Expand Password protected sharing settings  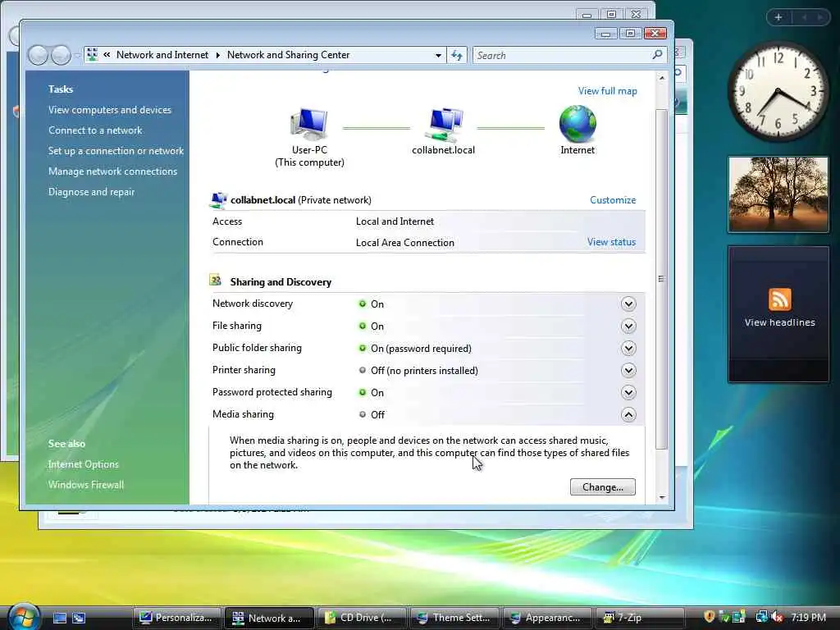click(628, 392)
